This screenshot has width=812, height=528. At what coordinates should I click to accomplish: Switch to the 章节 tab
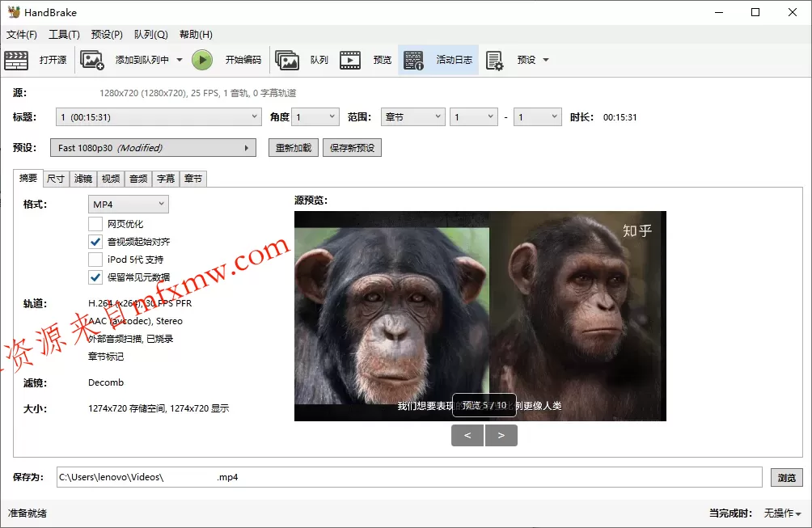pyautogui.click(x=193, y=179)
